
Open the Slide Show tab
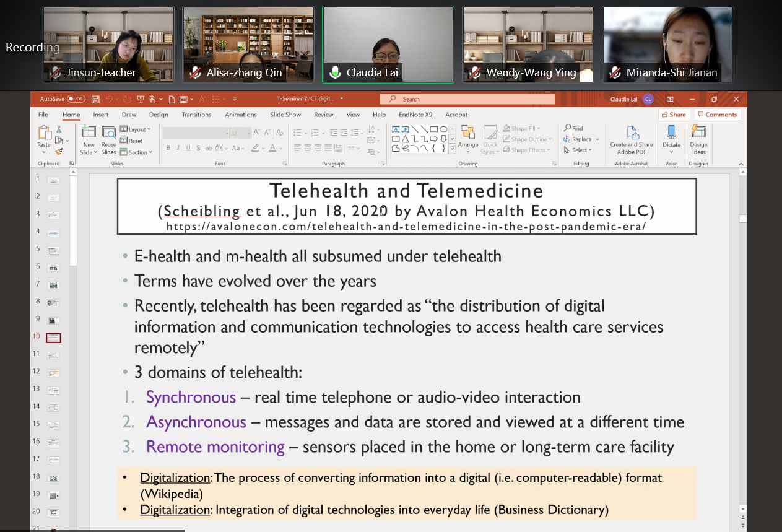(285, 115)
